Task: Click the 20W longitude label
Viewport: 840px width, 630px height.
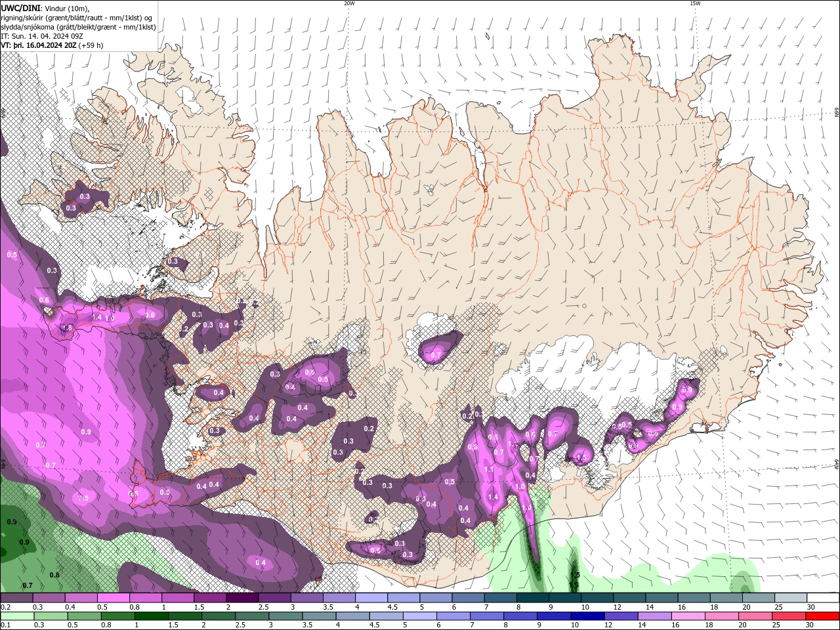Action: pos(349,3)
